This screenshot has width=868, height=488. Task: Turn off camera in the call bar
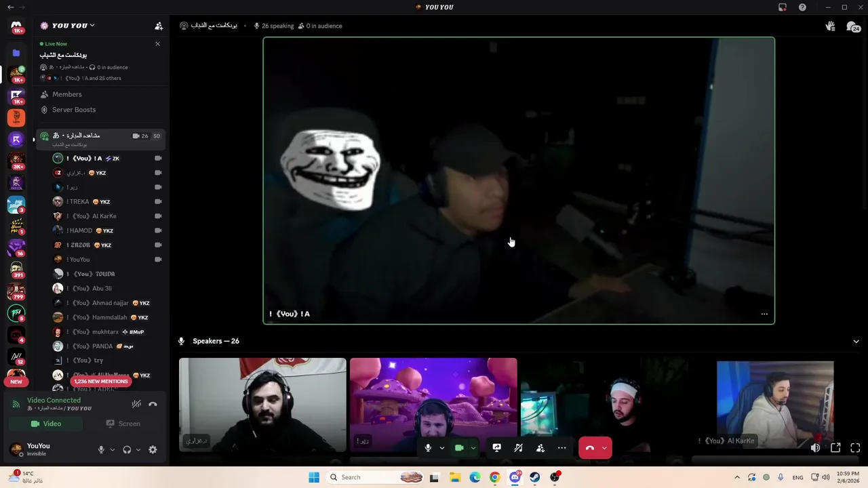[x=459, y=448]
